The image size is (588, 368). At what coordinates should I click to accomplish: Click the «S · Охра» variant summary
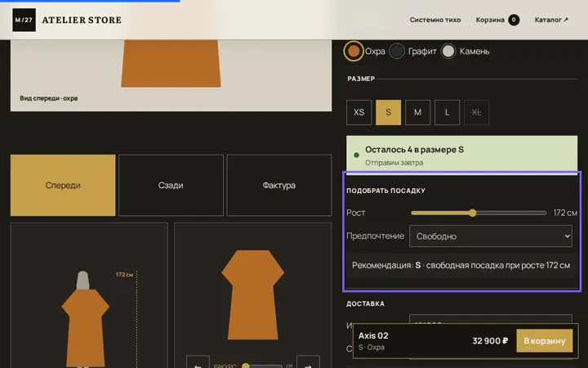pyautogui.click(x=372, y=348)
